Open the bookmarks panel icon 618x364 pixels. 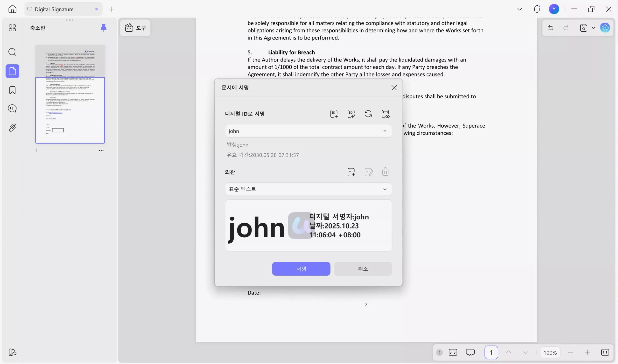[x=12, y=90]
